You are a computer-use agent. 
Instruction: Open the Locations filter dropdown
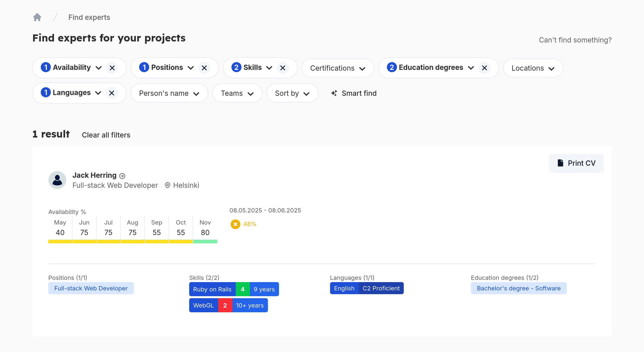click(533, 68)
